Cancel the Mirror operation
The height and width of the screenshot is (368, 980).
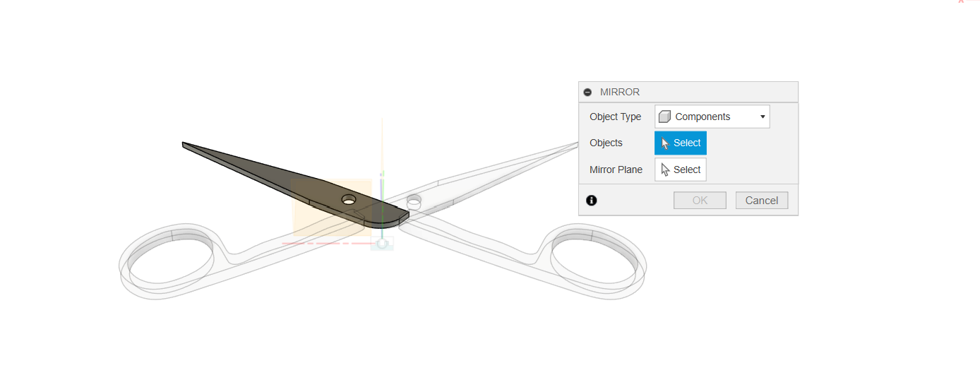tap(762, 201)
